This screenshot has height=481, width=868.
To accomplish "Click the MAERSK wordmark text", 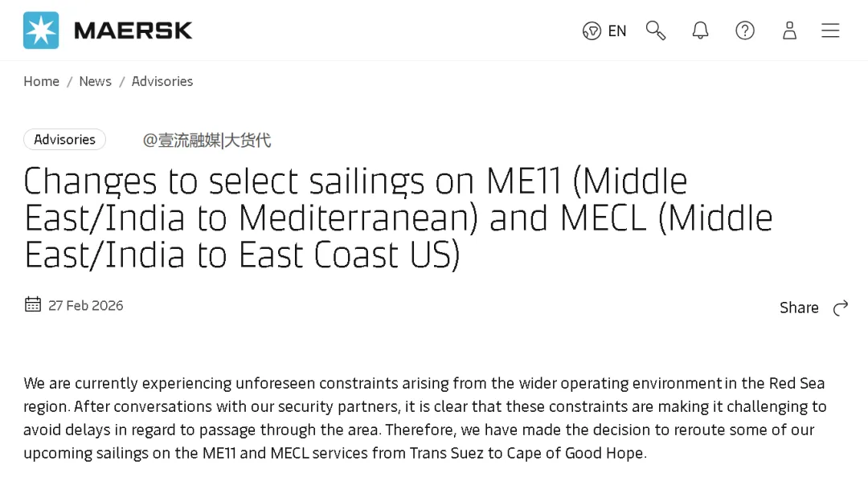I will pos(133,31).
